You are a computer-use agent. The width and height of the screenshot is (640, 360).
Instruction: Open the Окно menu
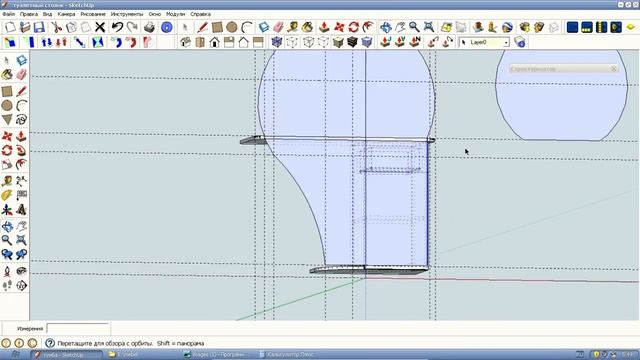coord(155,14)
